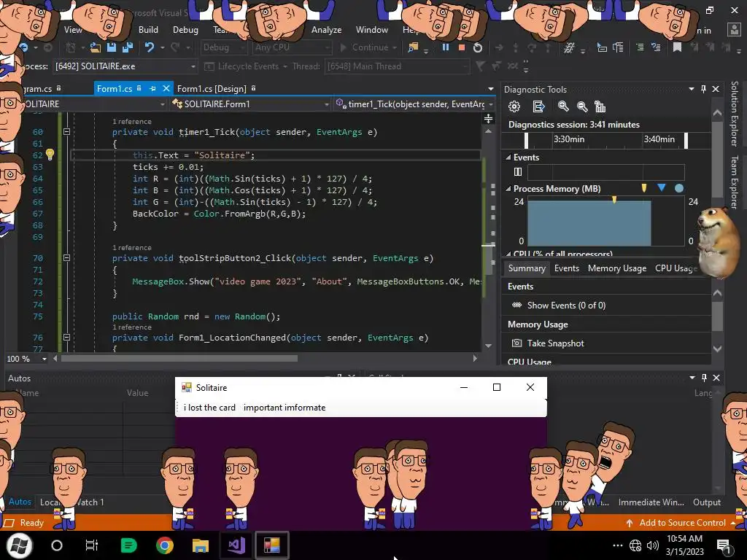Click the diagnostics timeline left range handle
The image size is (747, 560).
pyautogui.click(x=527, y=140)
